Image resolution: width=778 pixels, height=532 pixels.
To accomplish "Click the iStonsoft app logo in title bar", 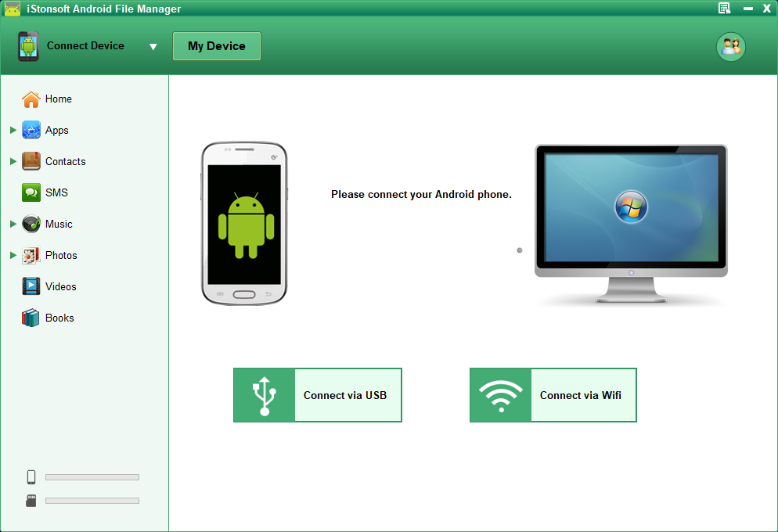I will click(x=13, y=9).
